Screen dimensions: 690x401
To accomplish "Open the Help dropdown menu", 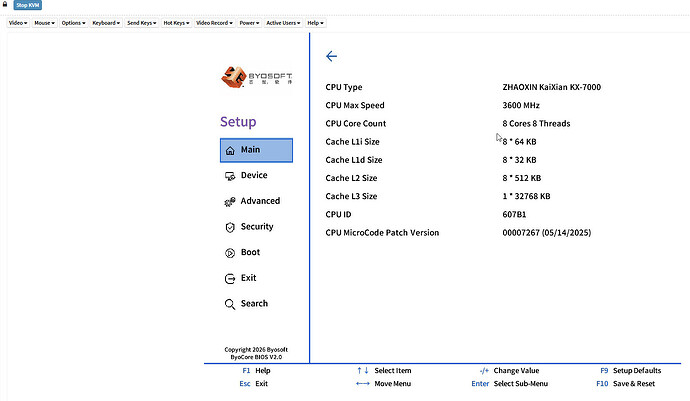I will coord(316,23).
